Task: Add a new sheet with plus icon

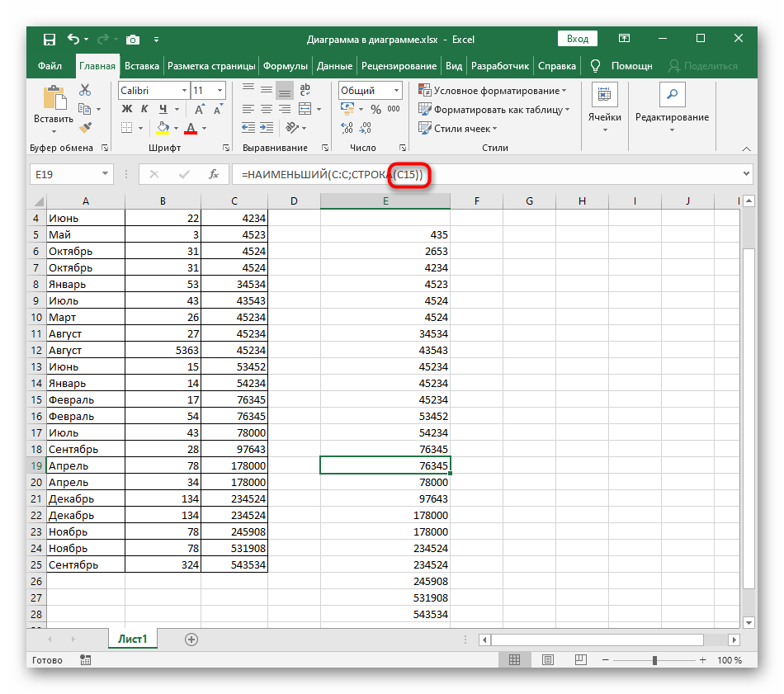Action: pos(191,639)
